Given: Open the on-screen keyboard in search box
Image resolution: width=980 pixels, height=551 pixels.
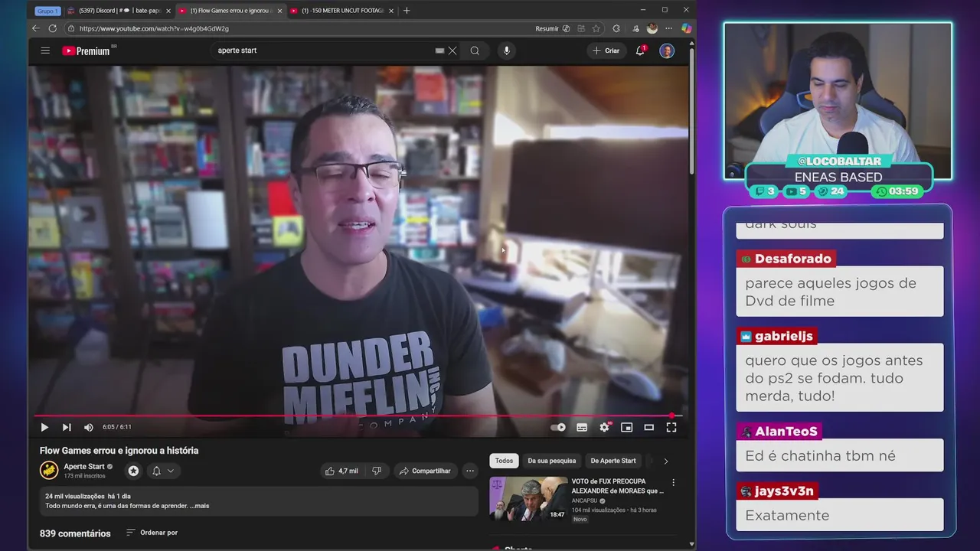Looking at the screenshot, I should coord(439,51).
